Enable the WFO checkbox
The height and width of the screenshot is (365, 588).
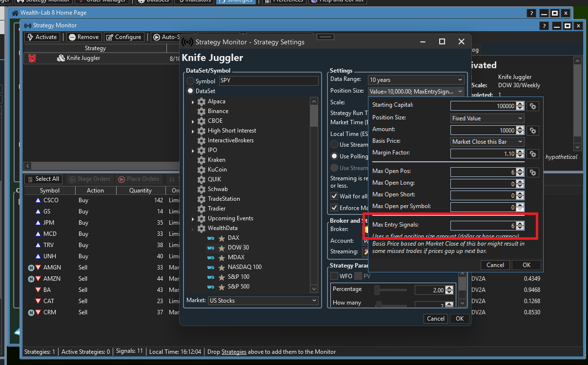pyautogui.click(x=334, y=276)
